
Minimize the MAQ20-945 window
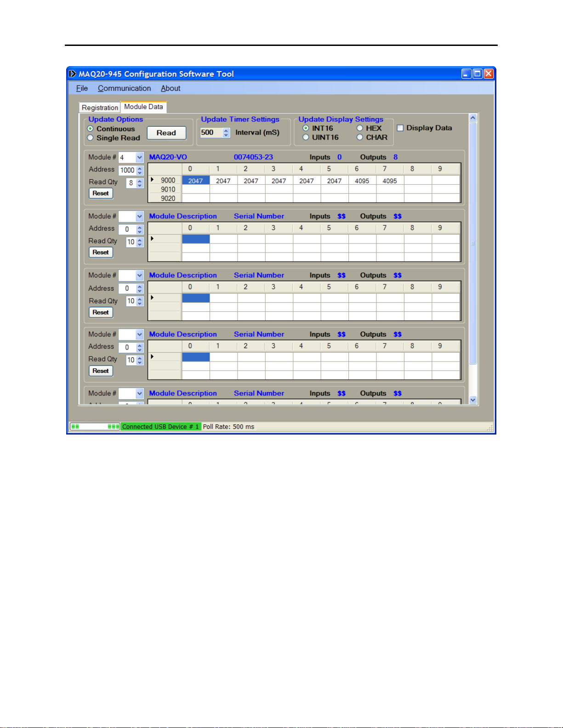466,73
